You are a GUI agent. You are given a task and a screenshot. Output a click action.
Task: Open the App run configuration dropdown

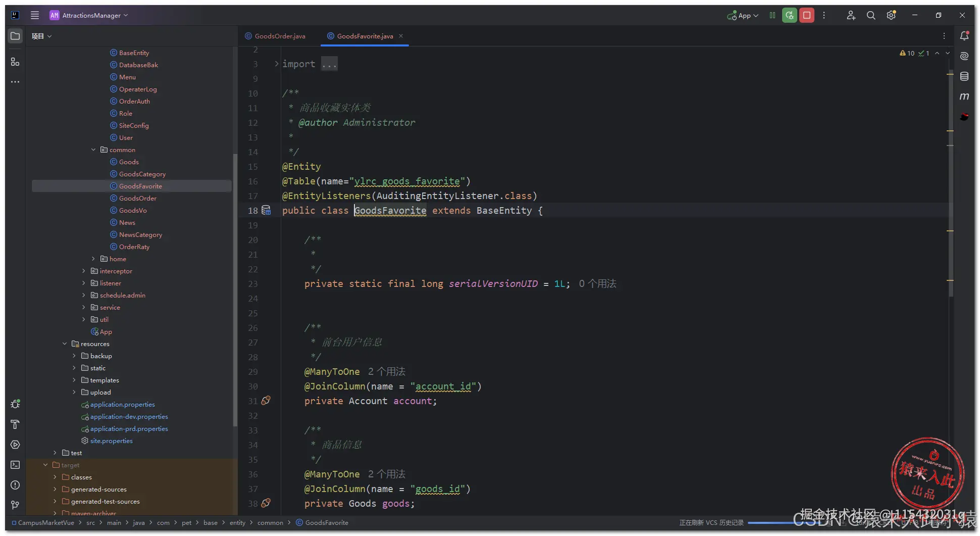743,16
